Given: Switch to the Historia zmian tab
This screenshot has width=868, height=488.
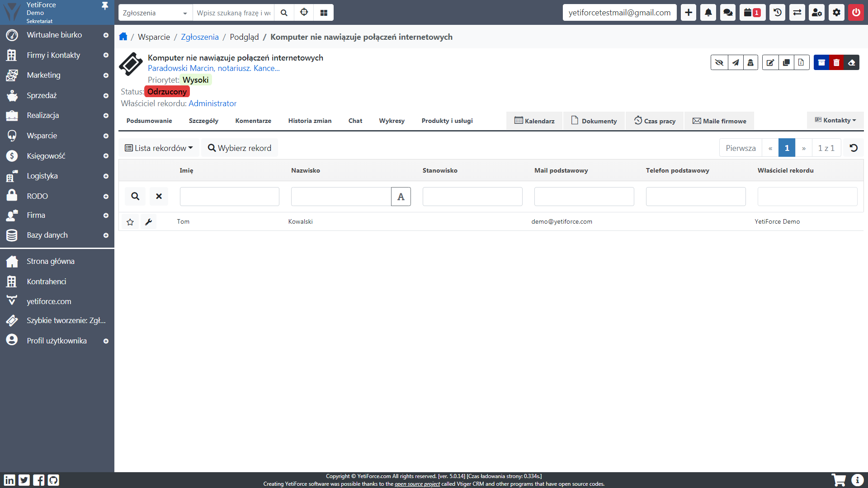Looking at the screenshot, I should pos(310,121).
